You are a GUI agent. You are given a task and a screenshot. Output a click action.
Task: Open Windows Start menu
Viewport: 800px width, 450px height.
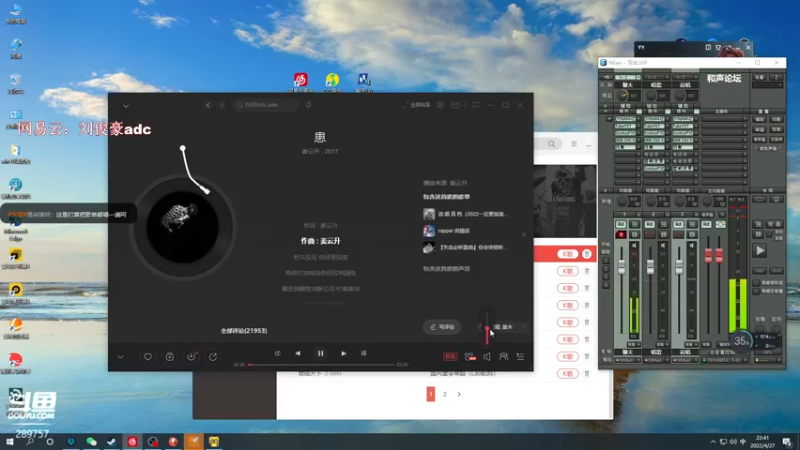[9, 441]
